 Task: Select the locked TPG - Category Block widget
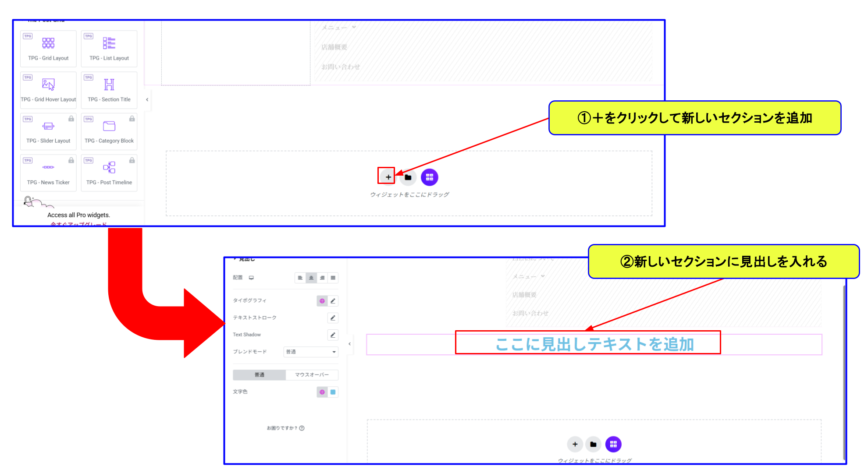point(109,131)
